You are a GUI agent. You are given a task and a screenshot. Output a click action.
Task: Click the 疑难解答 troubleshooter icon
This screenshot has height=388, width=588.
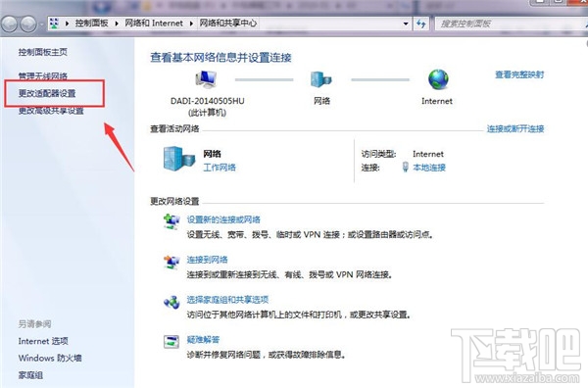point(171,342)
